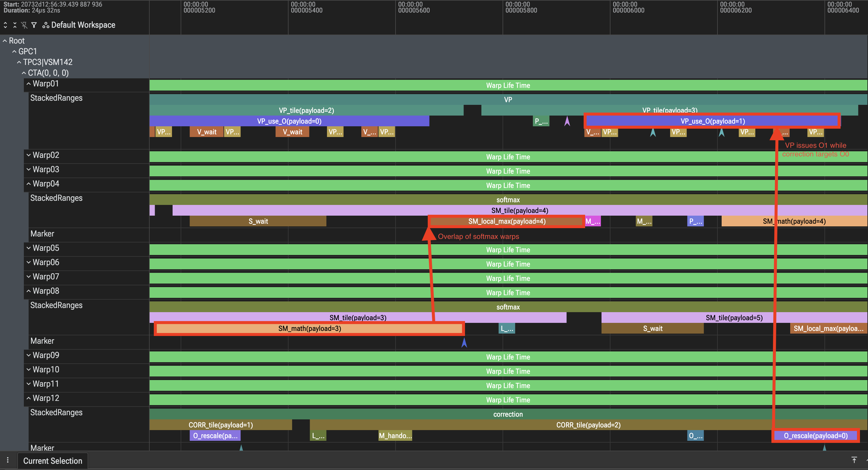Open the Current Selection tab
The image size is (868, 470).
coord(52,461)
